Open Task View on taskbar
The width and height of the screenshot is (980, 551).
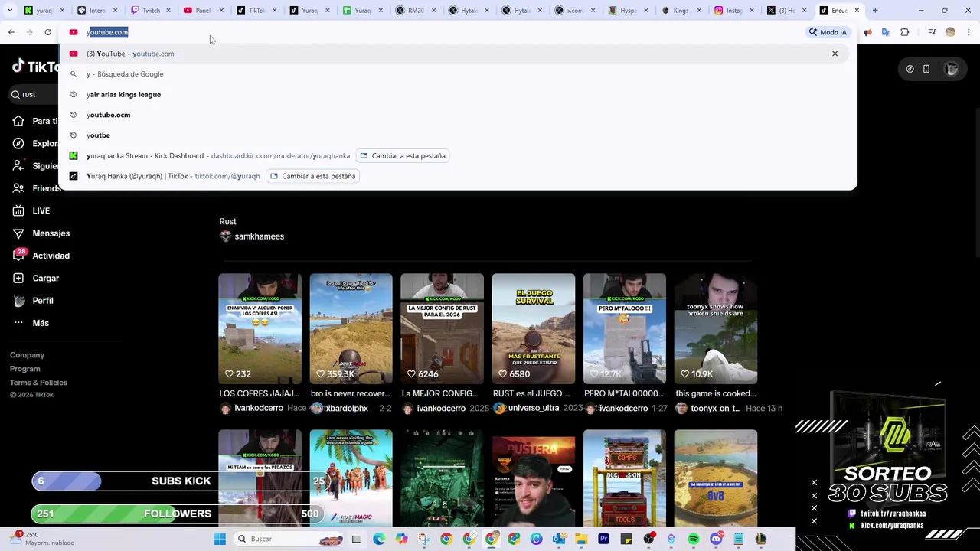click(356, 539)
